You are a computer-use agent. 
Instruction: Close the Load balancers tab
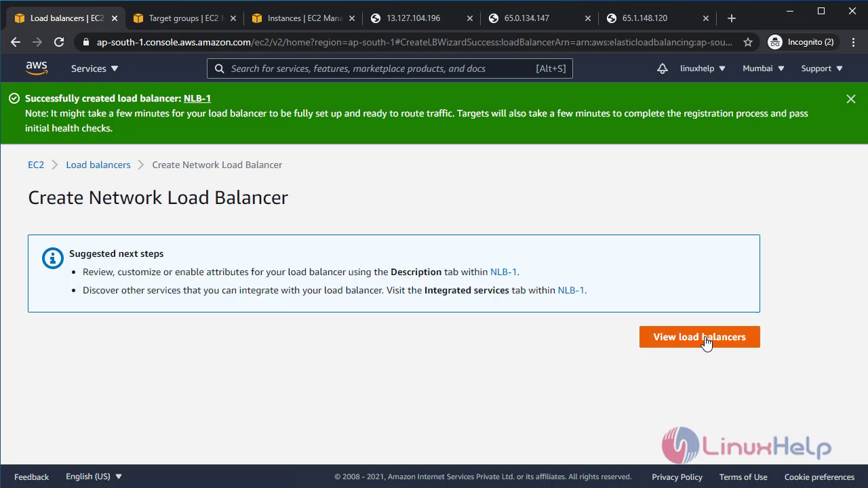click(x=114, y=18)
